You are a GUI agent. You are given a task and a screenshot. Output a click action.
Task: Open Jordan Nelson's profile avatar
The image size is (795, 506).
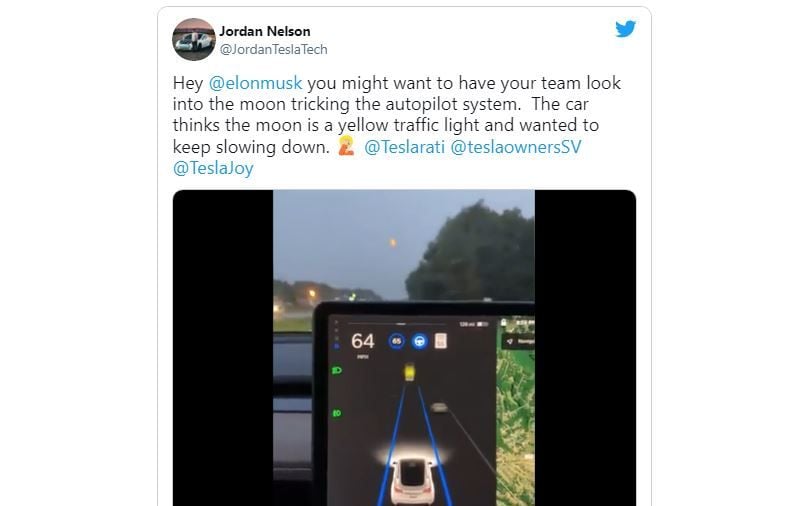point(194,40)
